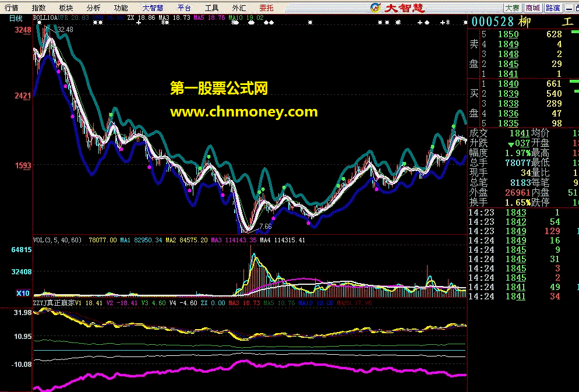Click the 换手 value 1.65%

pyautogui.click(x=518, y=203)
